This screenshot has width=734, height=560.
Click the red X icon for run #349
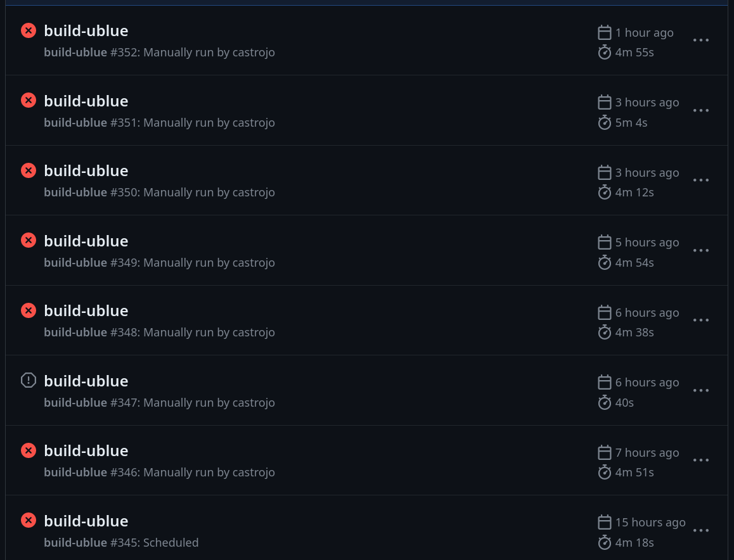click(x=28, y=240)
